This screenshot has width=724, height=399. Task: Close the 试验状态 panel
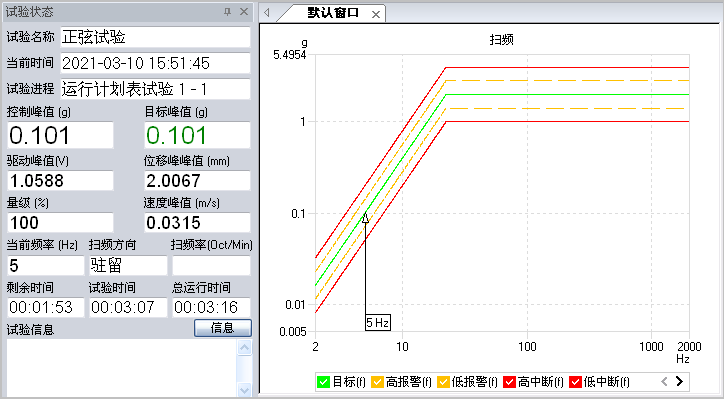(x=244, y=12)
